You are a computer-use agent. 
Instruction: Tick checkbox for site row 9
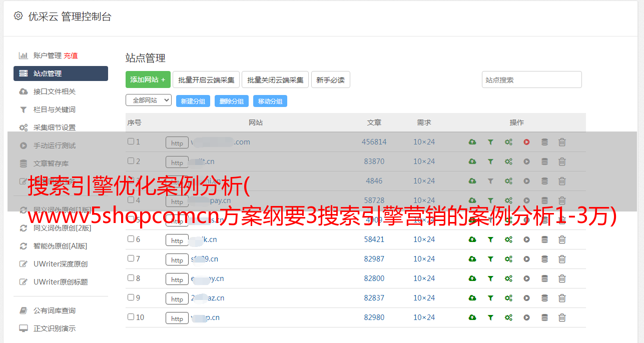point(131,297)
